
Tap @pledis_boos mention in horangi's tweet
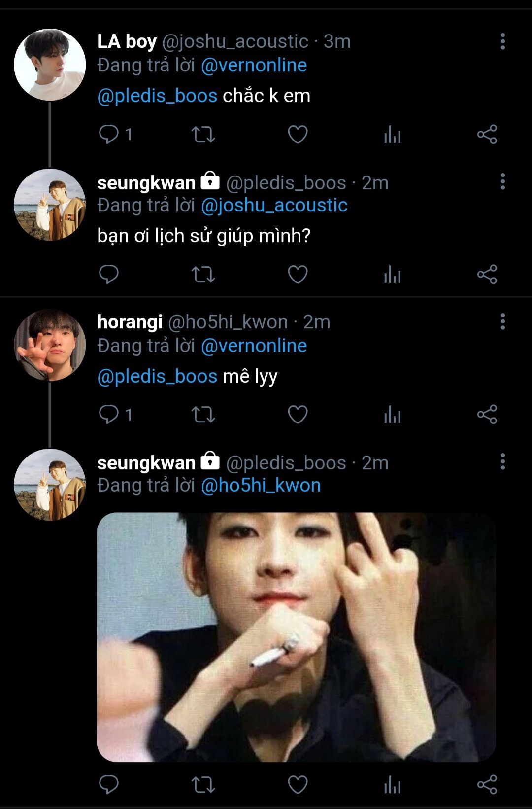(x=157, y=376)
